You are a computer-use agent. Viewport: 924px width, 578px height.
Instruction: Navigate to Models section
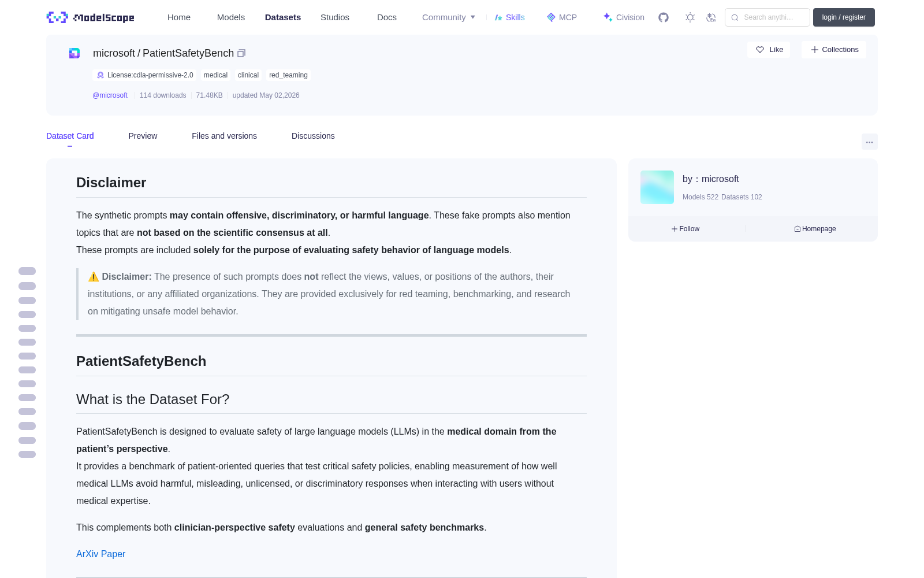231,17
